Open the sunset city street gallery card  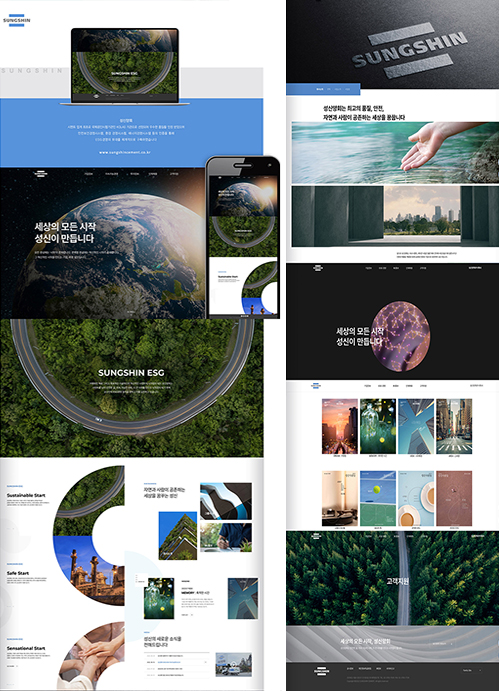click(339, 426)
